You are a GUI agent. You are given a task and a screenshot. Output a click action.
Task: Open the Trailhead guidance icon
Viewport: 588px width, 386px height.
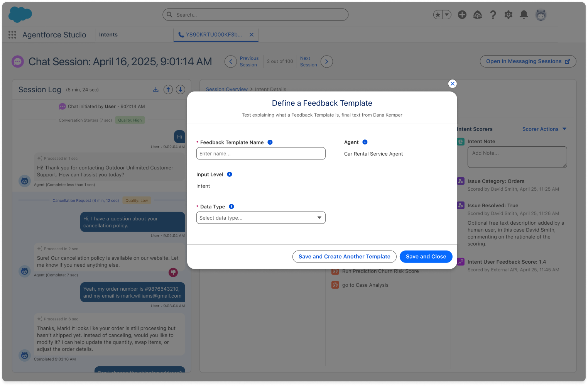pos(478,15)
